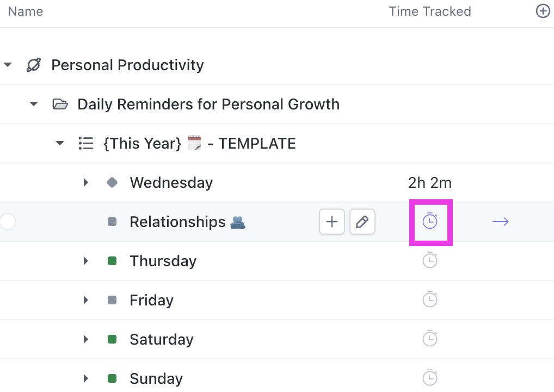Click the add column plus icon
This screenshot has width=554, height=392.
click(543, 11)
